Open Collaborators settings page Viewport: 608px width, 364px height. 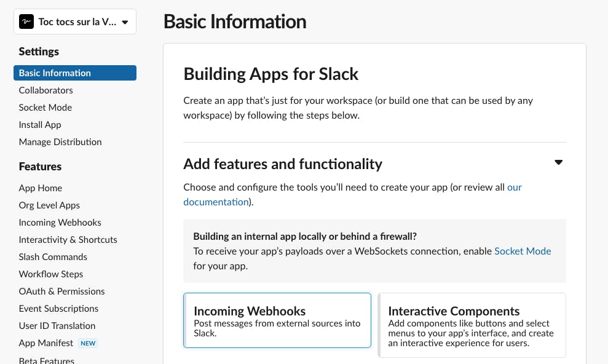point(45,90)
